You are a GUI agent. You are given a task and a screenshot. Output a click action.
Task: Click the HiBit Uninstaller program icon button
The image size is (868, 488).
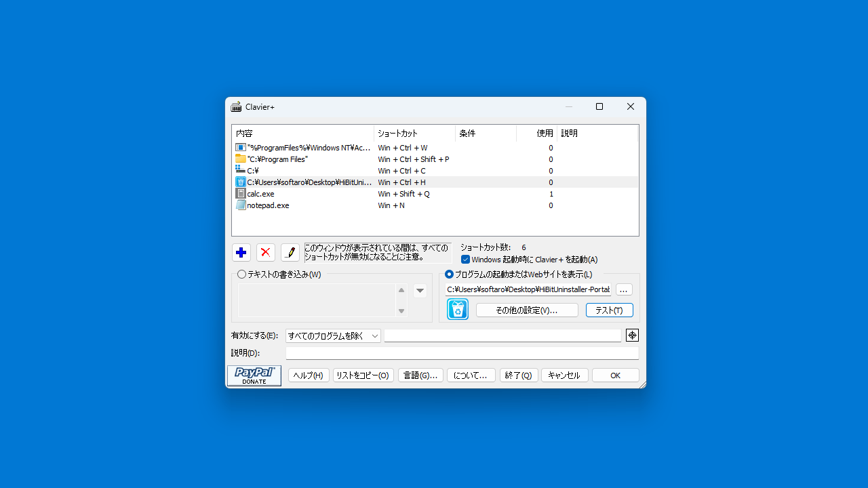click(458, 309)
